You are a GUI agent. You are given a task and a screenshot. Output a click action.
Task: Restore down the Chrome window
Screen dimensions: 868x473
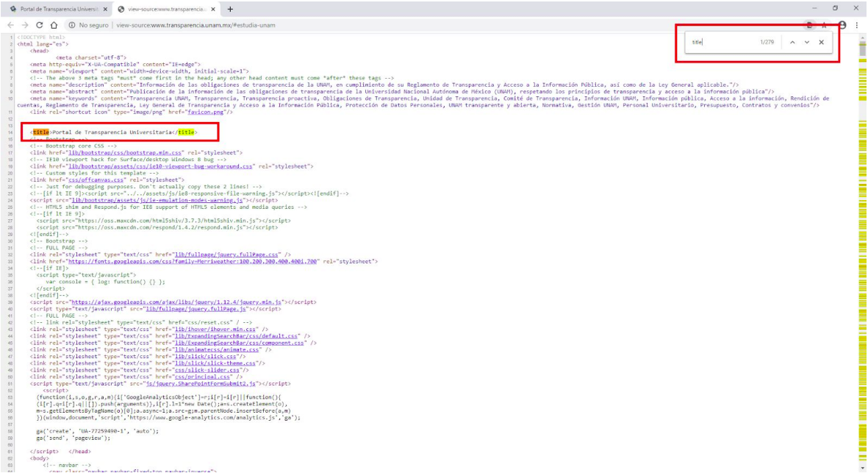pyautogui.click(x=835, y=8)
